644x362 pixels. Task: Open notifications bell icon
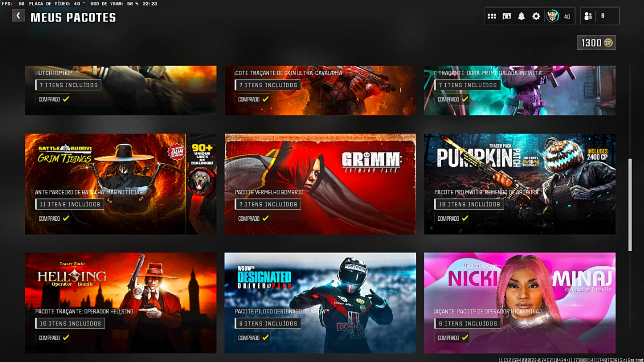[x=521, y=17]
